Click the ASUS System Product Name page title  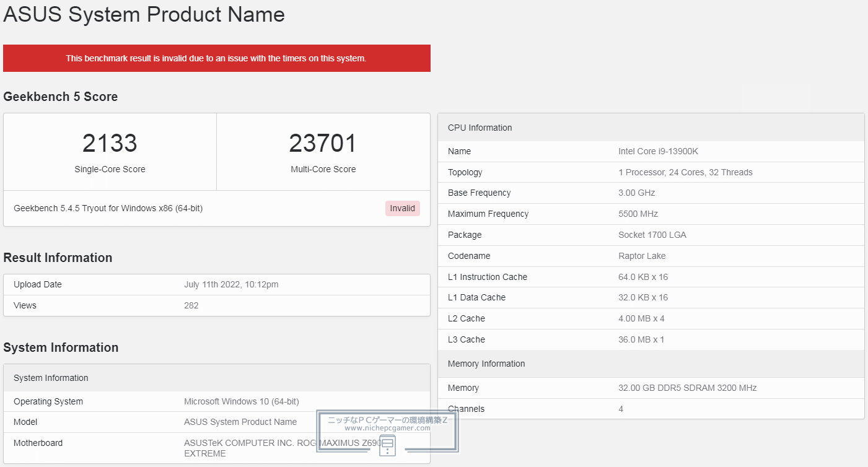coord(144,14)
